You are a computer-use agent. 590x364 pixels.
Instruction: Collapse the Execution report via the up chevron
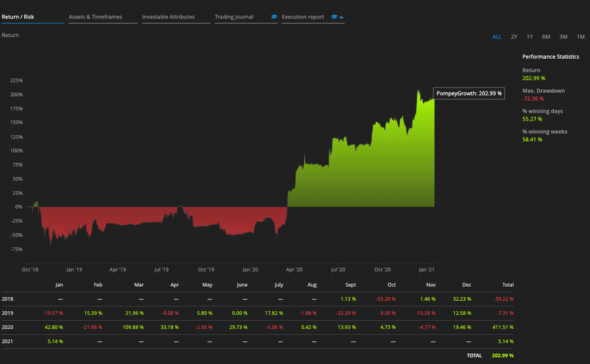[342, 17]
